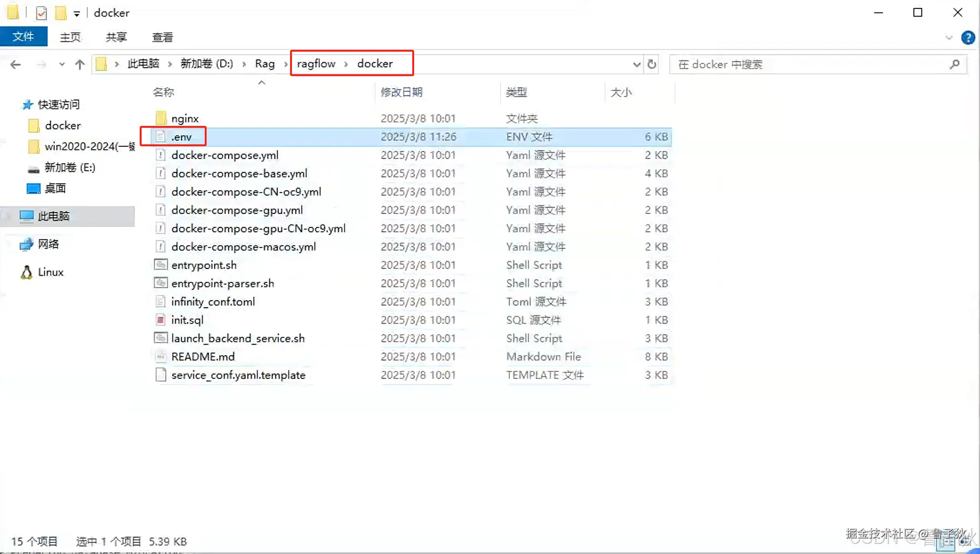Select 此电脑 in the navigation pane
980x554 pixels.
(x=53, y=216)
